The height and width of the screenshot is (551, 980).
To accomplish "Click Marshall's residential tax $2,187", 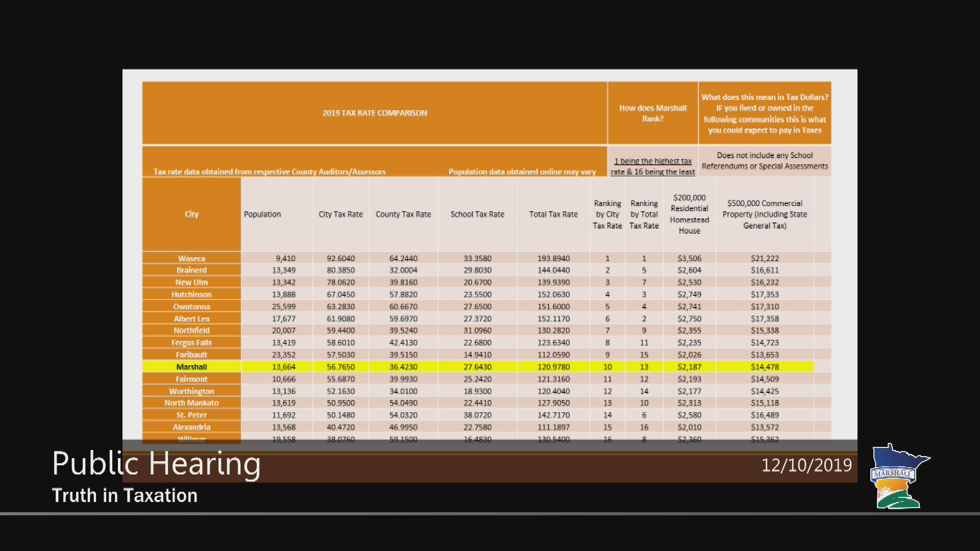I will tap(690, 367).
